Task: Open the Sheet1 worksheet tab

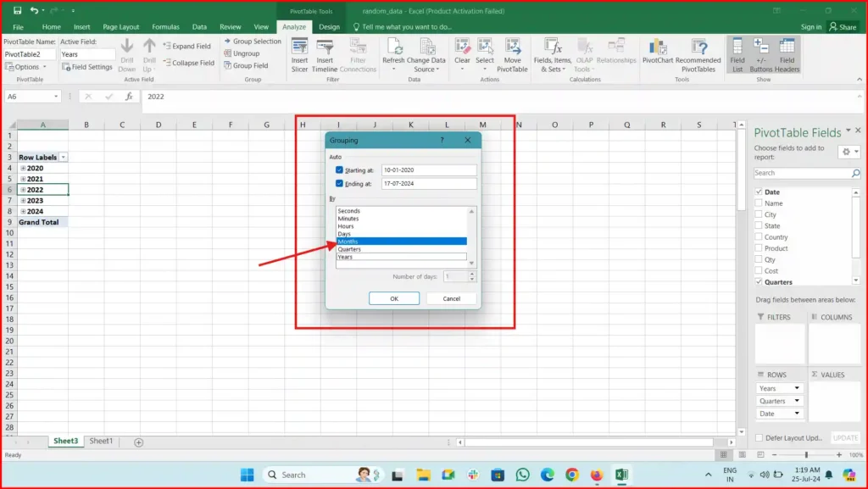Action: [101, 441]
